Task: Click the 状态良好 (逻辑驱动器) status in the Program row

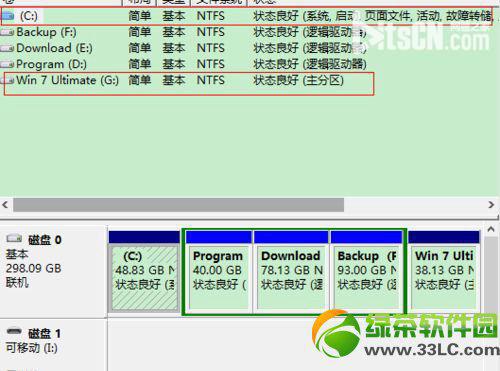Action: click(x=310, y=64)
